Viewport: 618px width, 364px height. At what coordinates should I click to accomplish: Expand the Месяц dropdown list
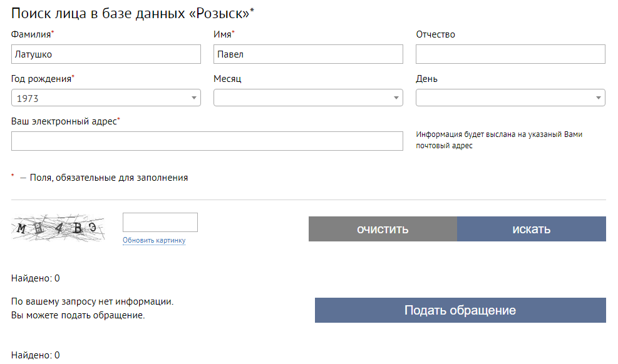pos(308,98)
